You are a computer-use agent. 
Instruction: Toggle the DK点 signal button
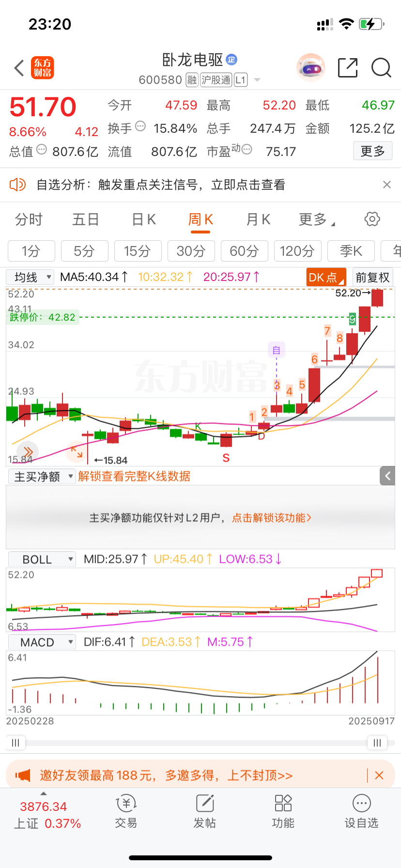pos(326,278)
